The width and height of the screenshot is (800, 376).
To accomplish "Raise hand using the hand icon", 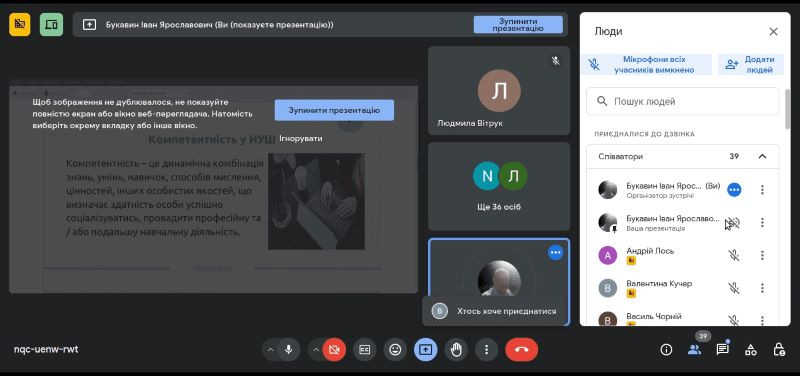I will point(456,349).
